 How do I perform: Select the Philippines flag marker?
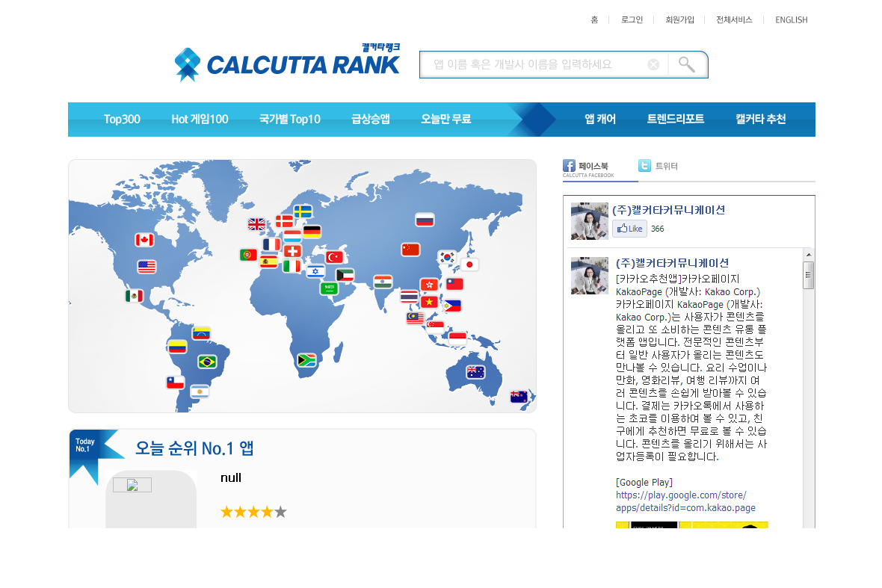click(452, 306)
